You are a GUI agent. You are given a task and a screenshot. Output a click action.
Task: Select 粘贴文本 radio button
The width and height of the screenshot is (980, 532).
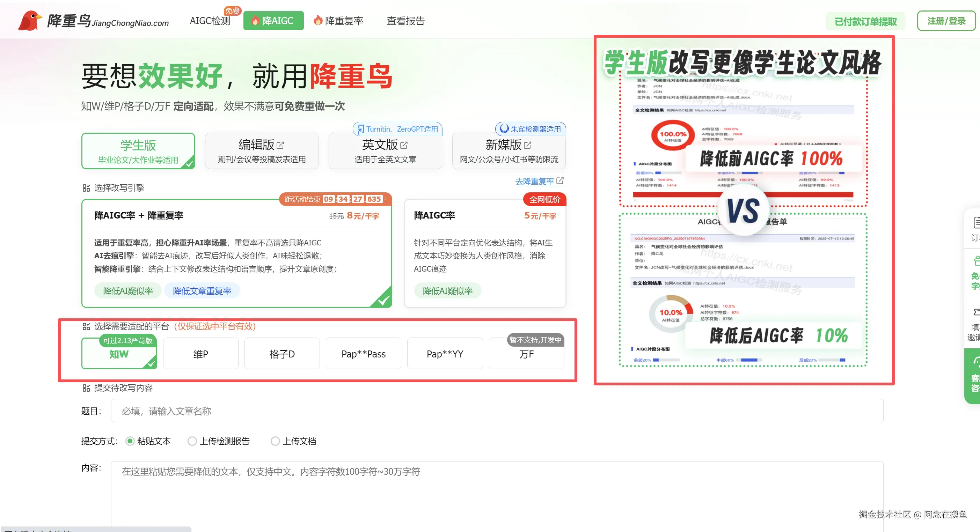point(130,441)
